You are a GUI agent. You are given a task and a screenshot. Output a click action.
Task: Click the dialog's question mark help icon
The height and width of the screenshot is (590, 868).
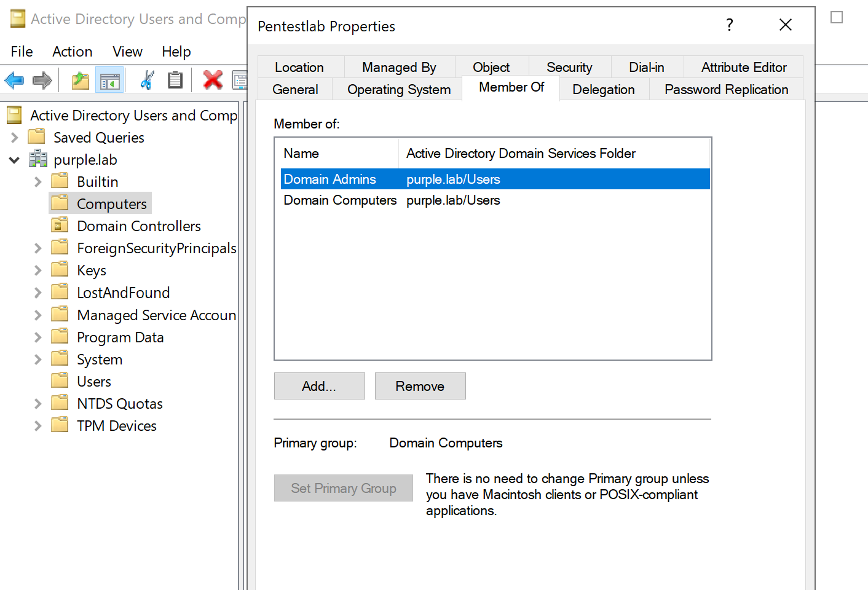pos(730,25)
